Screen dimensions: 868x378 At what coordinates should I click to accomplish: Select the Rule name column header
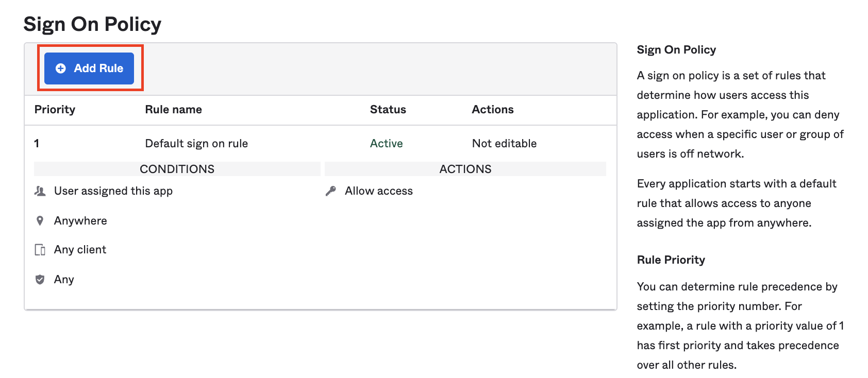click(x=173, y=110)
